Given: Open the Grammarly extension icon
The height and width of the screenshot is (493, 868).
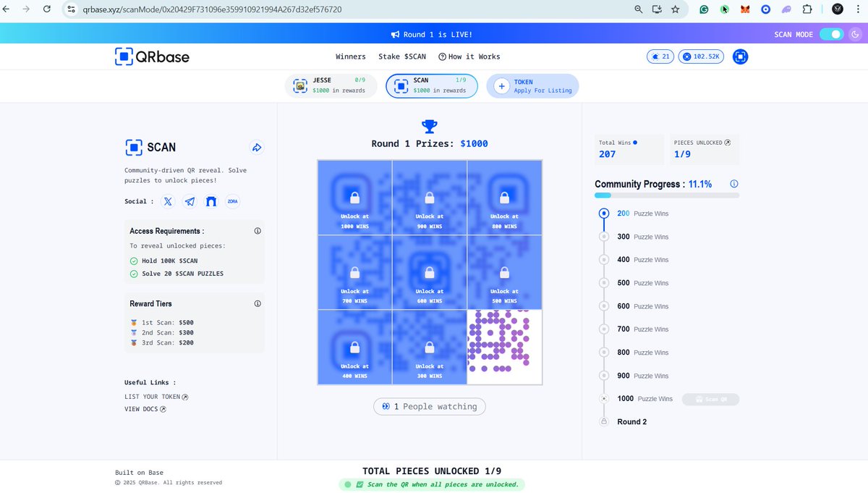Looking at the screenshot, I should (x=704, y=9).
